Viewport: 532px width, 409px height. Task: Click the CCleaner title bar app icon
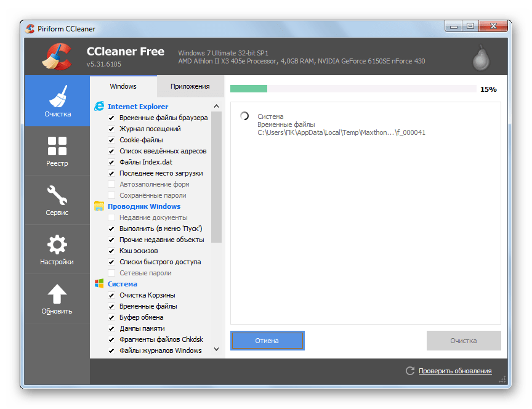pos(31,29)
